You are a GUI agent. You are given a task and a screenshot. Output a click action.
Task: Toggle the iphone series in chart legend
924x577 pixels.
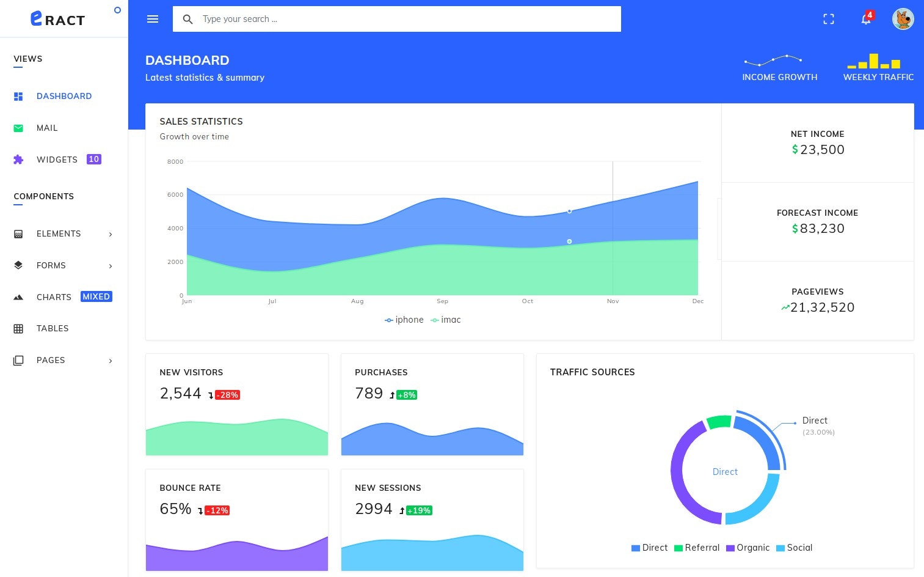[x=404, y=320]
